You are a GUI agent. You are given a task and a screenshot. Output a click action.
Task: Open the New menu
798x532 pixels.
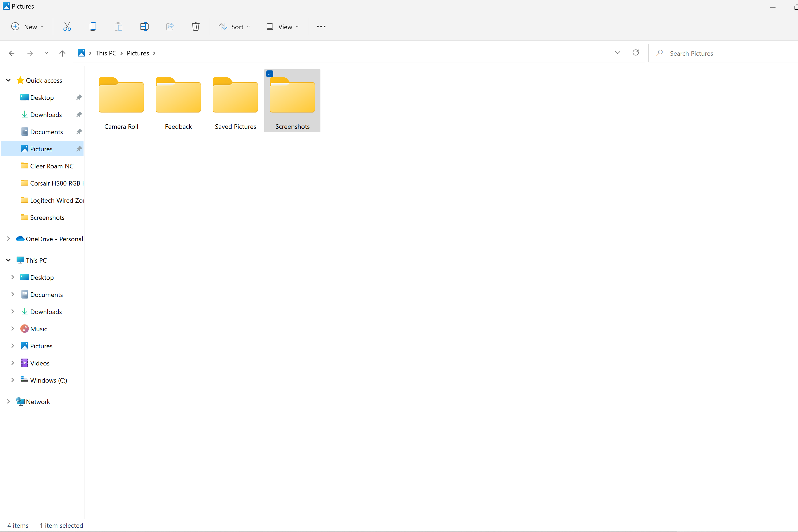point(28,27)
